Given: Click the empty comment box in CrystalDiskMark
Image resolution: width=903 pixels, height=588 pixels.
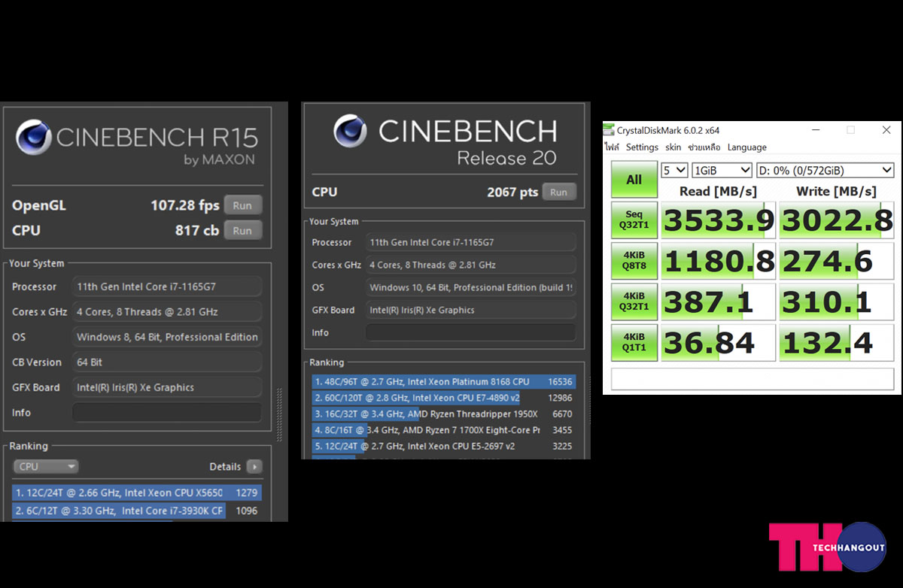Looking at the screenshot, I should coord(752,379).
